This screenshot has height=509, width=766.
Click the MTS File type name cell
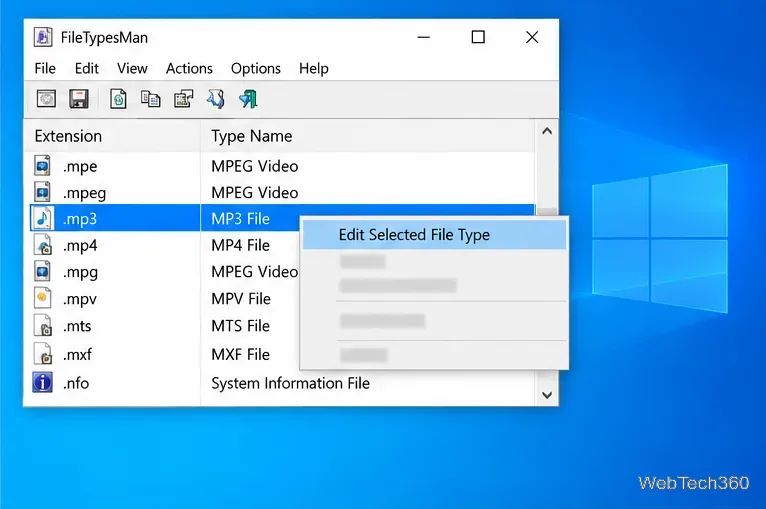point(240,326)
